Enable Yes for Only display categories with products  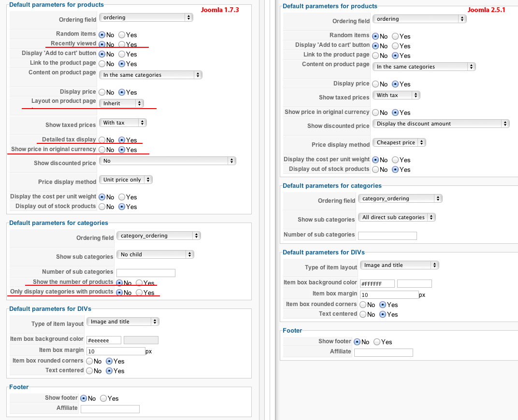tap(139, 293)
